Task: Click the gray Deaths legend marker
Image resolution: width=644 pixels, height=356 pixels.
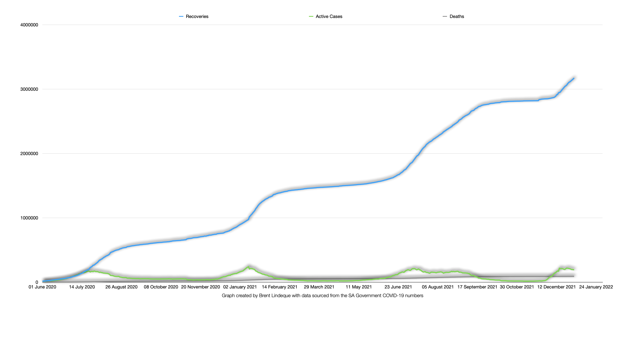Action: point(445,17)
